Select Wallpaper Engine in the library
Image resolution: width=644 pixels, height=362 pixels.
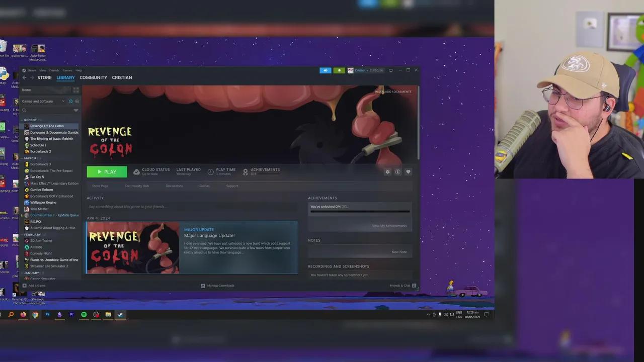click(43, 203)
